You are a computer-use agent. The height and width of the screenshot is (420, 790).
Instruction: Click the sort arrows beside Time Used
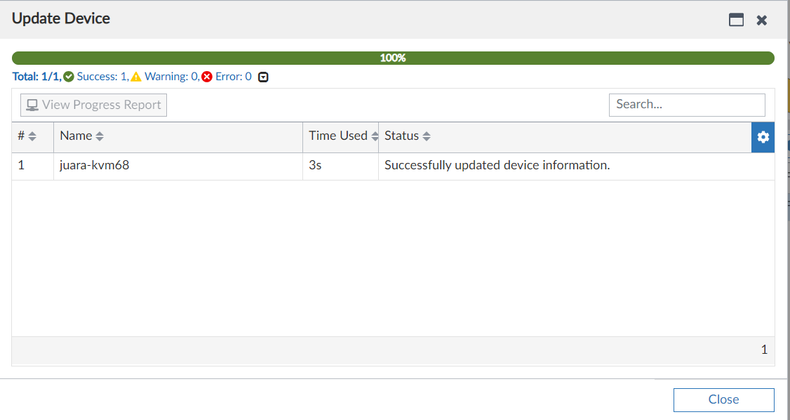click(374, 136)
